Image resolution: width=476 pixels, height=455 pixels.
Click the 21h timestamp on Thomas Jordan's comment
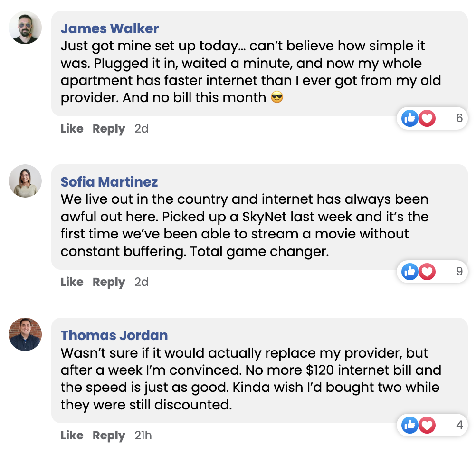click(143, 436)
